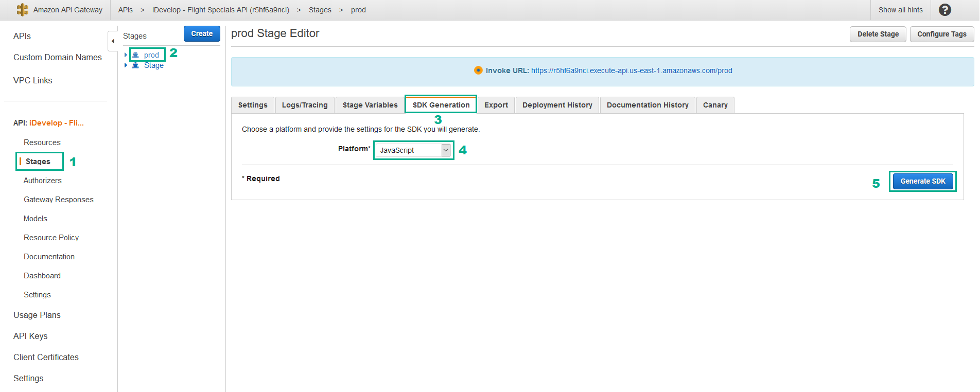Select the prod stage in tree
980x392 pixels.
pos(151,55)
